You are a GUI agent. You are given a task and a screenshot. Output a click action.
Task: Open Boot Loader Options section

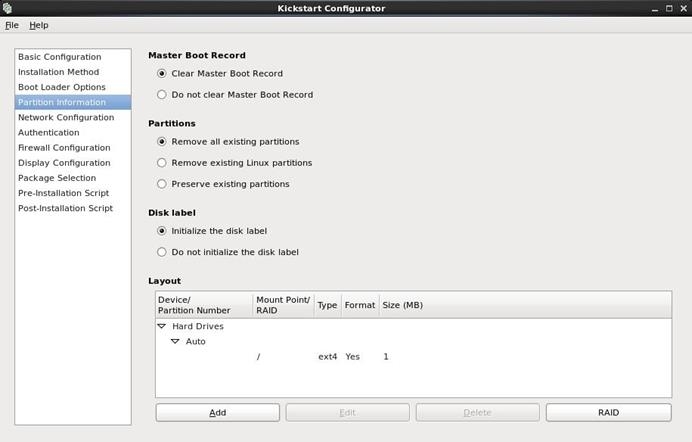click(73, 87)
